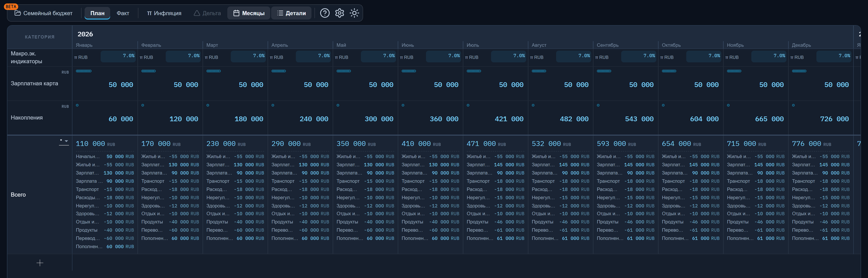Click the small dot icon in July Накопления
Viewport: 868px width, 278px height.
point(468,105)
